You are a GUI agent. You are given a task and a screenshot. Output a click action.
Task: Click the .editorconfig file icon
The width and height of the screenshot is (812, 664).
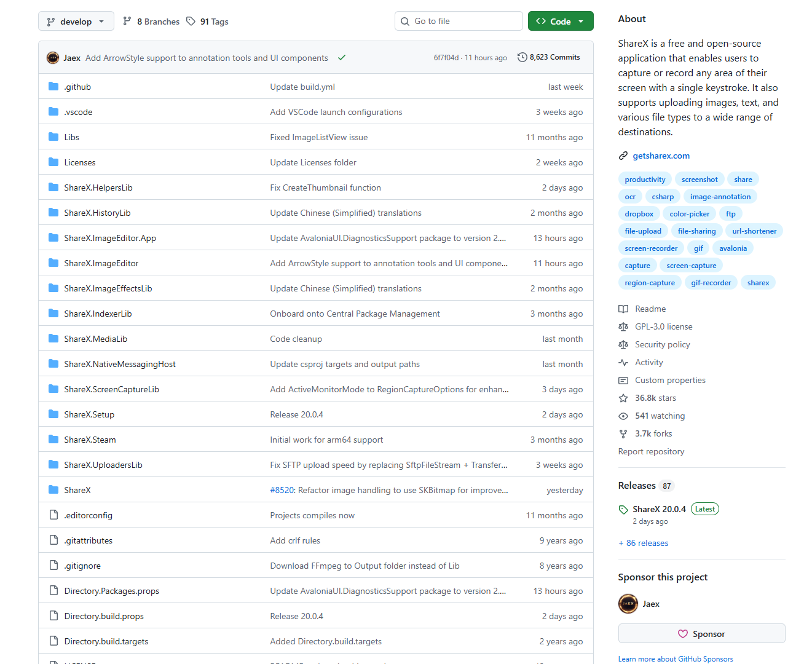pyautogui.click(x=53, y=515)
